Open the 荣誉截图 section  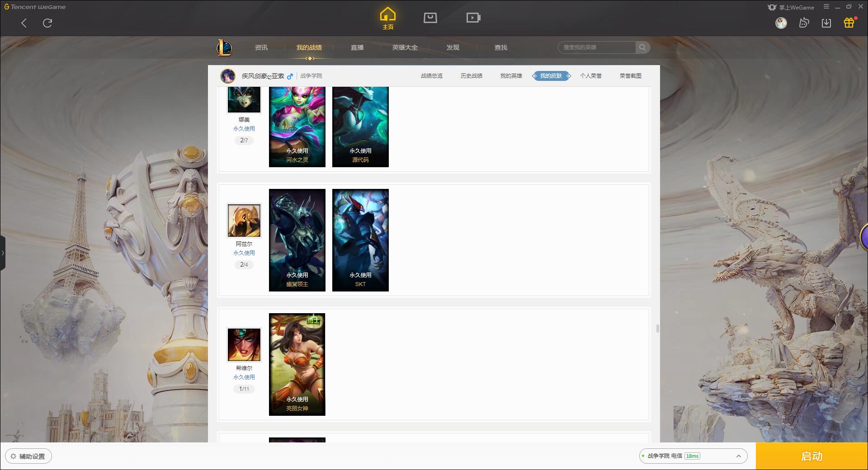point(631,76)
